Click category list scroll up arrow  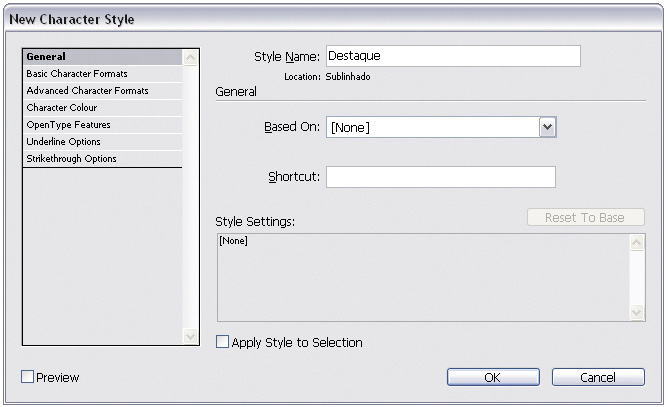[x=190, y=58]
